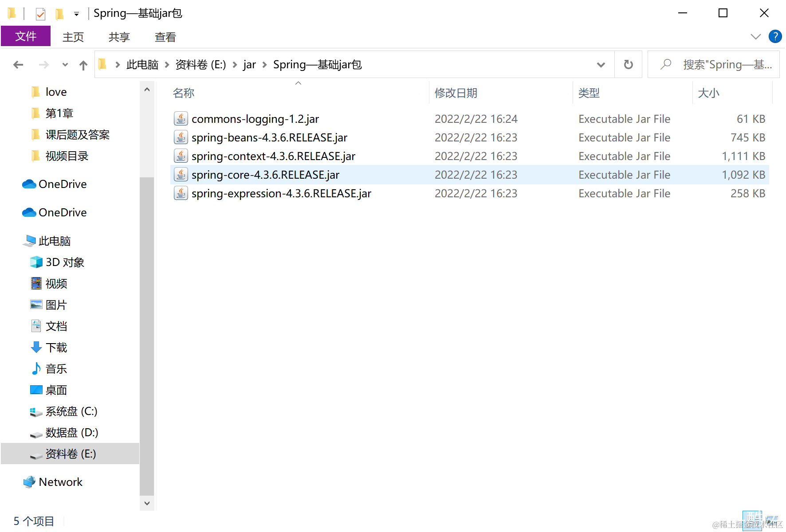This screenshot has height=532, width=786.
Task: Open the 视频 library in navigation pane
Action: [56, 284]
